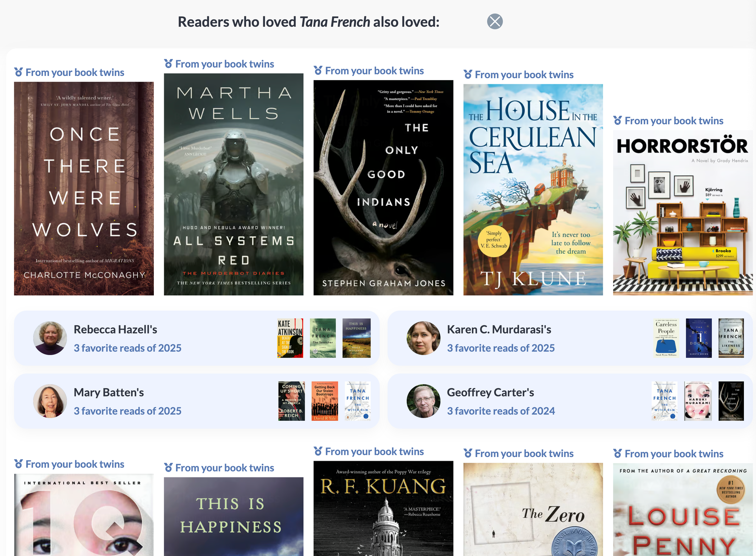Open the Once There Were Wolves cover
Viewport: 756px width, 556px height.
click(84, 188)
